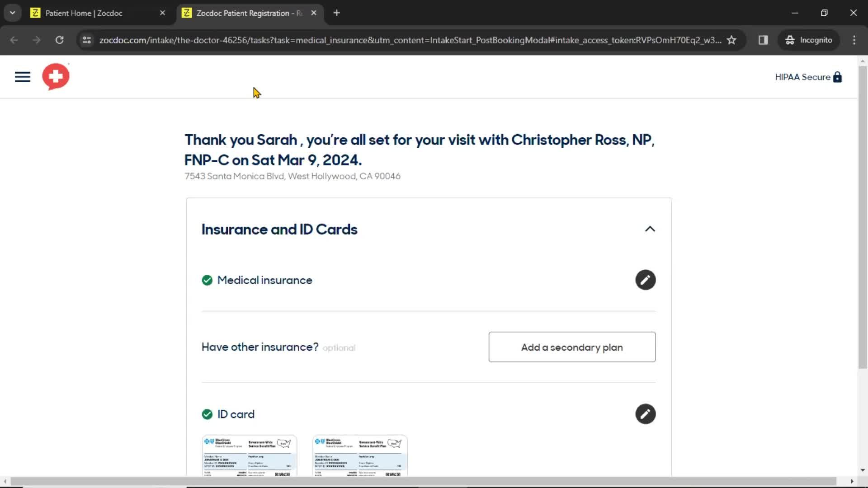This screenshot has height=488, width=868.
Task: Restore down the browser window
Action: pyautogui.click(x=824, y=13)
